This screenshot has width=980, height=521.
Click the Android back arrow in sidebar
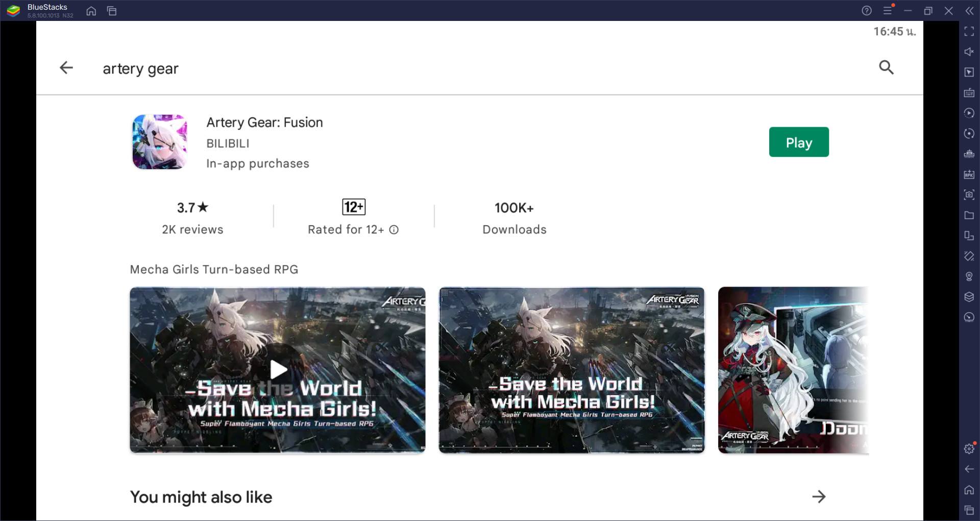coord(969,469)
